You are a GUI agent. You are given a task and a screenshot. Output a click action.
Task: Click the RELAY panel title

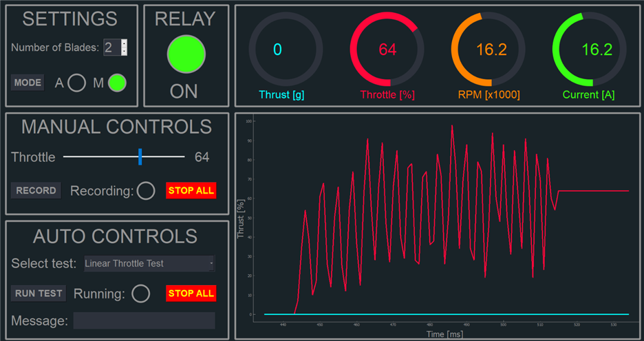185,19
